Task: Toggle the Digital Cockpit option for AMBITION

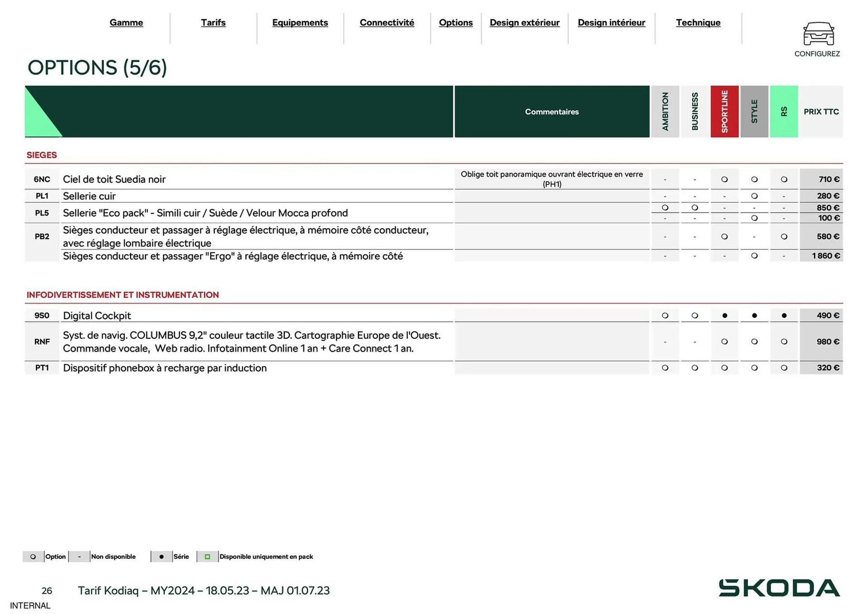Action: (x=665, y=315)
